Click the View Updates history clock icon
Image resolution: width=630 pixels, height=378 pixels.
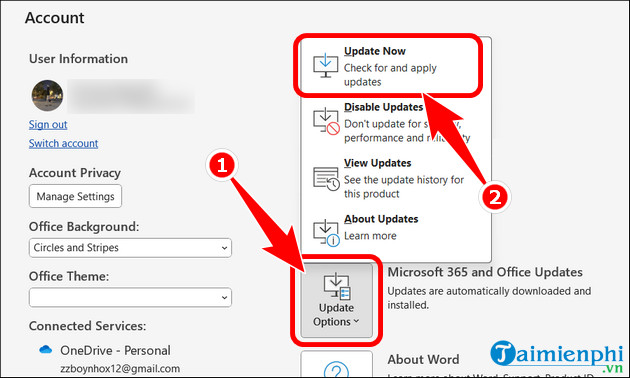pyautogui.click(x=326, y=178)
